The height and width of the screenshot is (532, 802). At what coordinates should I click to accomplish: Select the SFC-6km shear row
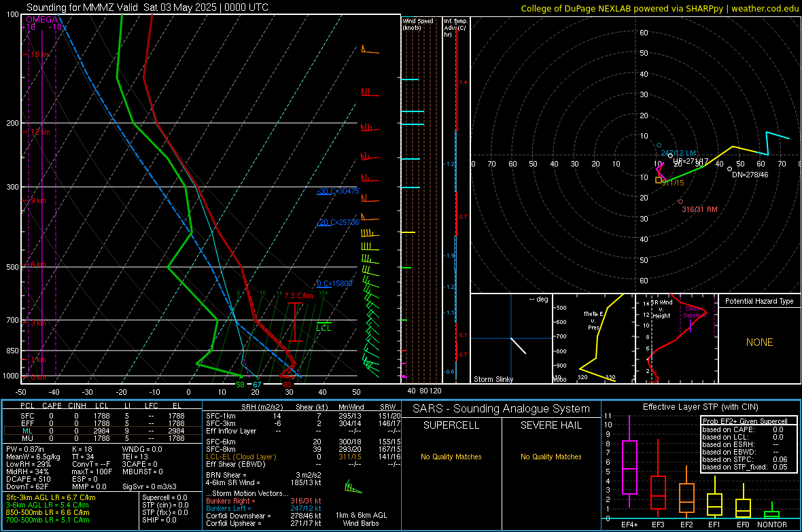click(303, 442)
